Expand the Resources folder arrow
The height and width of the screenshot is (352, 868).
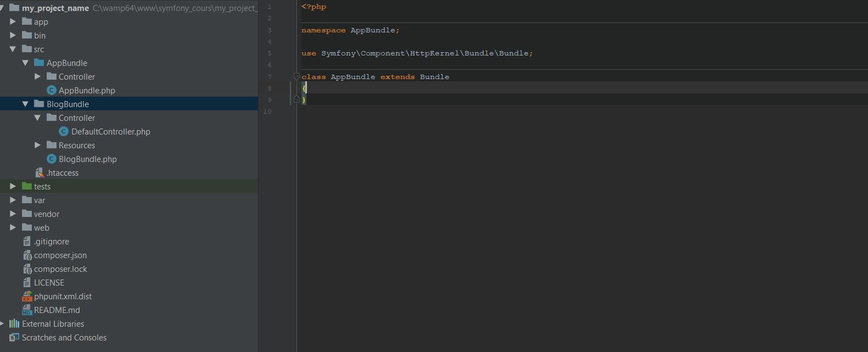point(37,145)
